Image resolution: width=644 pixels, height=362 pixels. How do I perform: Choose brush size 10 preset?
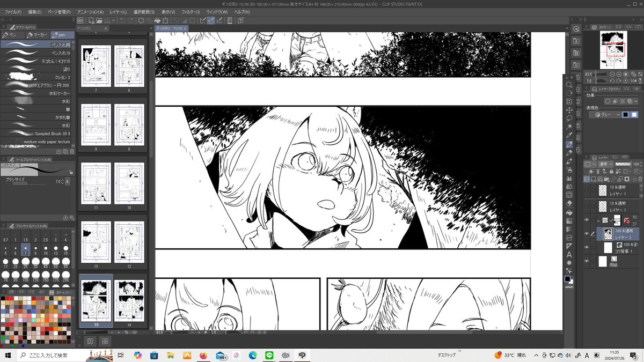coord(45,249)
